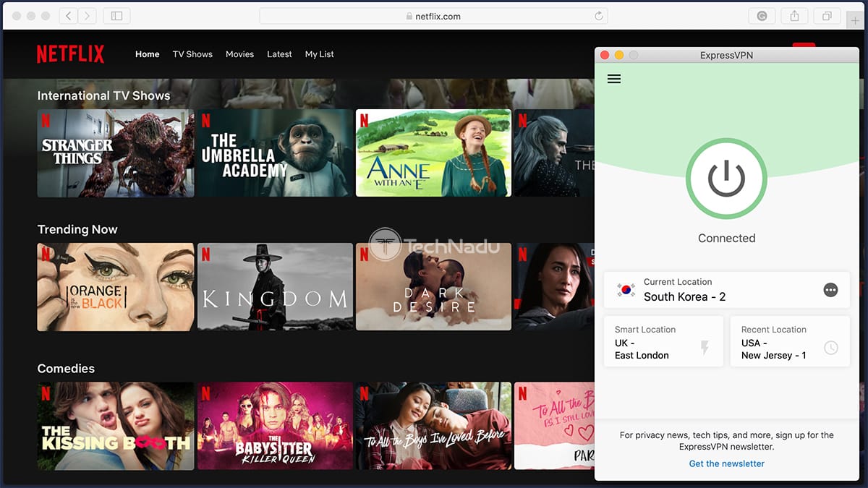Open the ExpressVPN hamburger menu

point(614,79)
